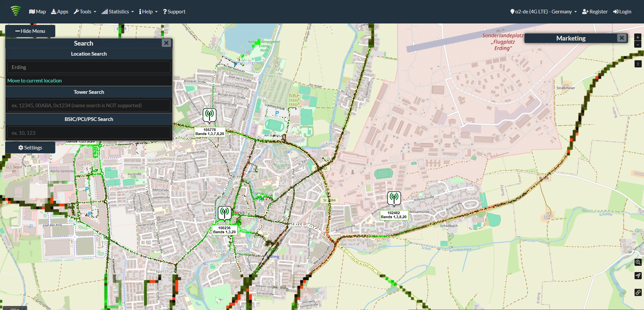The height and width of the screenshot is (310, 644).
Task: Zoom out the map with minus
Action: [x=638, y=45]
